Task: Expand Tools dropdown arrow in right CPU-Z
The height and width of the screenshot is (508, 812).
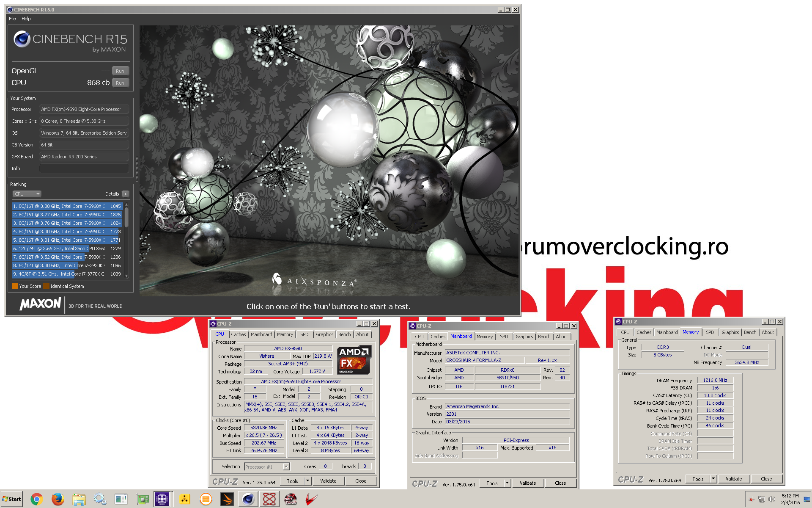Action: (x=713, y=479)
